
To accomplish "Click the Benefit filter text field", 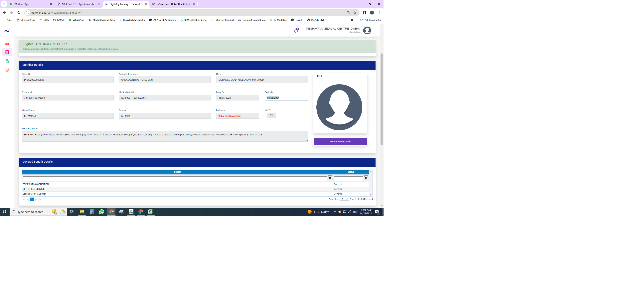I will [x=175, y=179].
